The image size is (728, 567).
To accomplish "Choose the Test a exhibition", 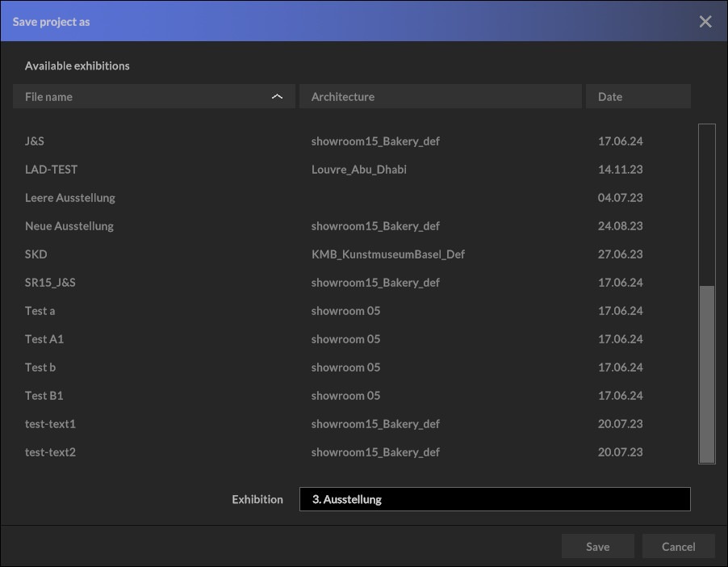I will click(x=40, y=311).
